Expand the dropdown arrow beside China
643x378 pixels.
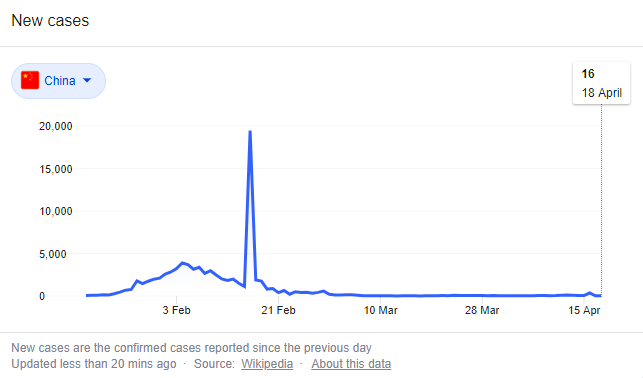(x=87, y=80)
